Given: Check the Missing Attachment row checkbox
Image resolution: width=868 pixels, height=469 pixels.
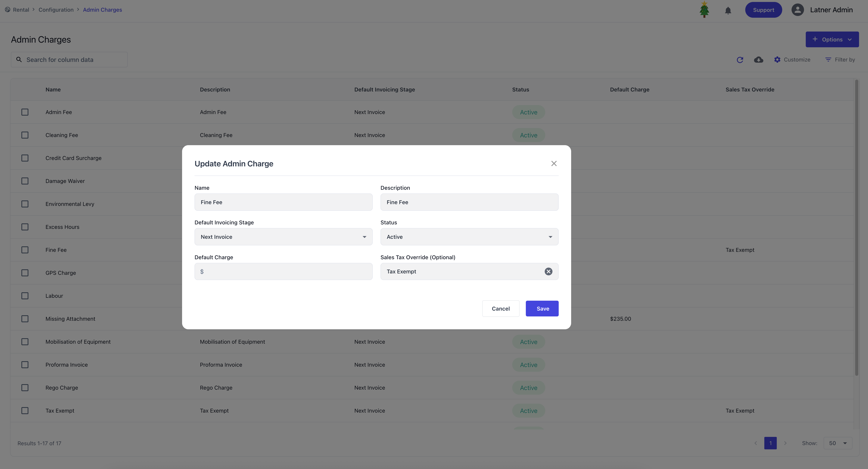Looking at the screenshot, I should [25, 319].
